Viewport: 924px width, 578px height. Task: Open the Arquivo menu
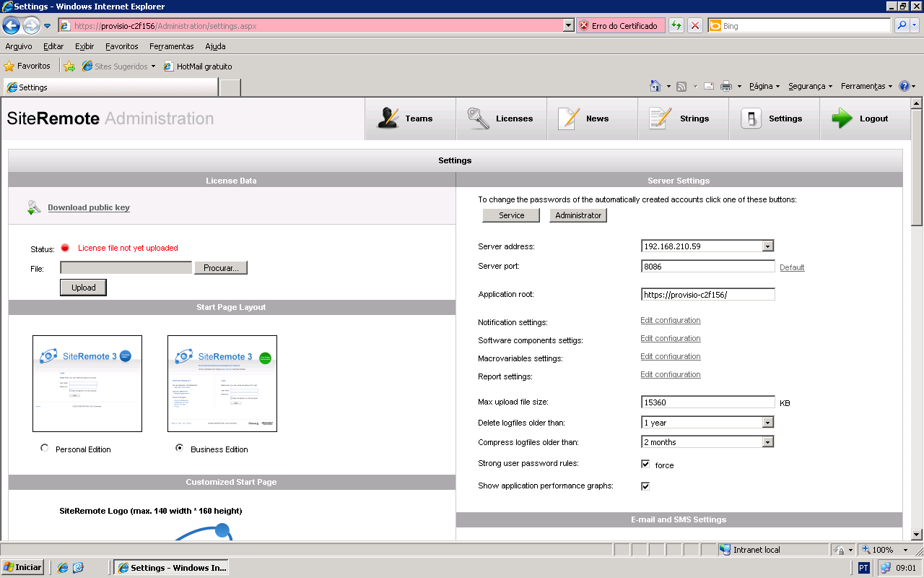point(19,46)
